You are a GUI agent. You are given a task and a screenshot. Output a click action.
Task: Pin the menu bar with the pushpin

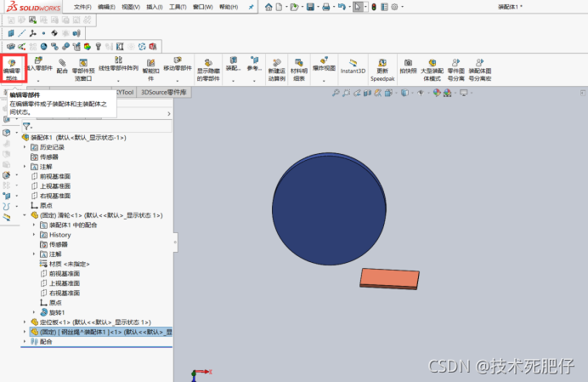251,7
